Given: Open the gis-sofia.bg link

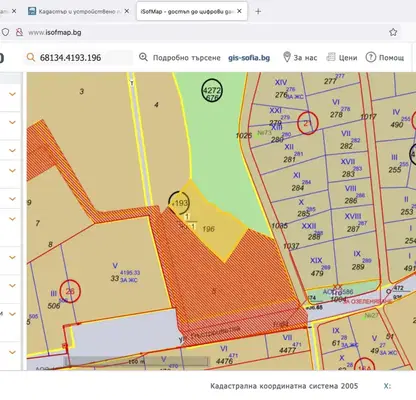Looking at the screenshot, I should point(249,58).
